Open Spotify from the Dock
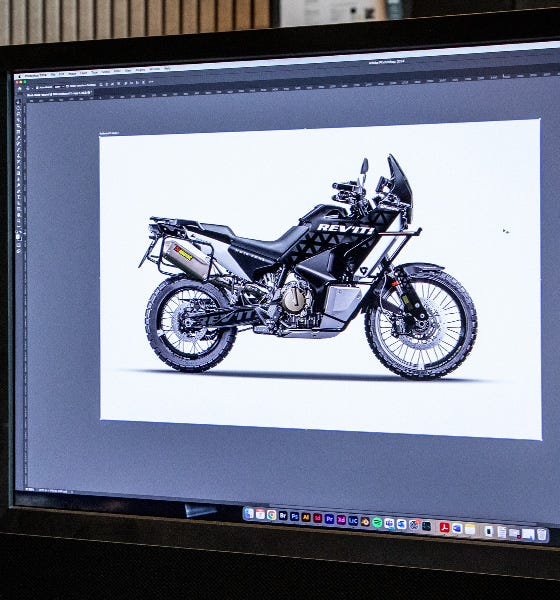 [377, 522]
